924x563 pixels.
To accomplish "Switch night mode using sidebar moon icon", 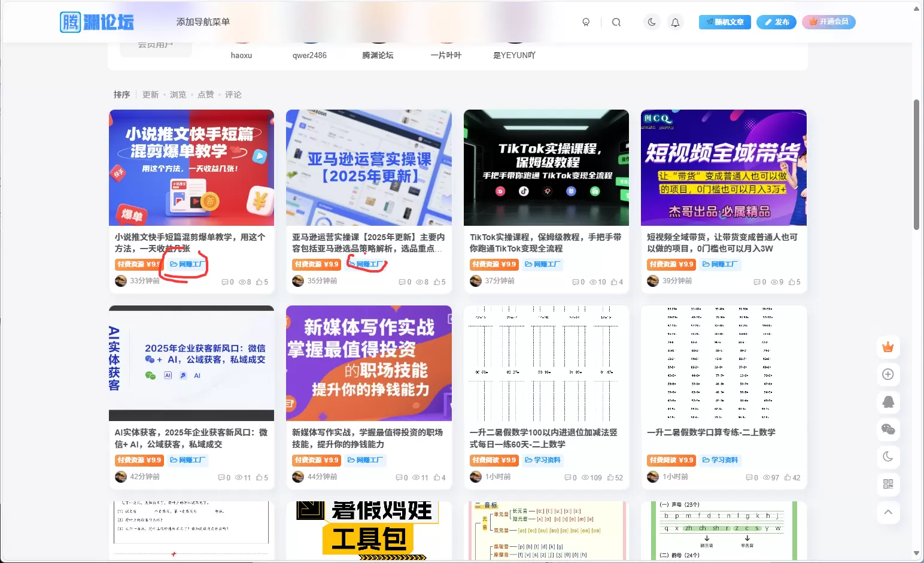I will pyautogui.click(x=888, y=456).
